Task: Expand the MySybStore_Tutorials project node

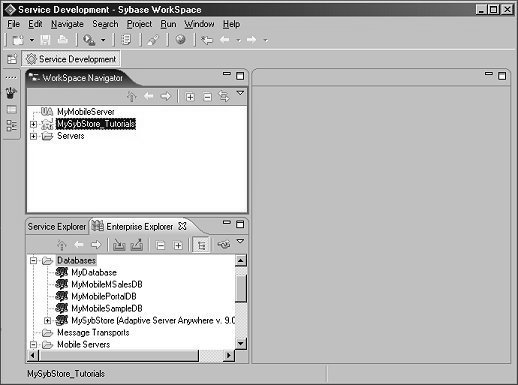Action: point(33,124)
